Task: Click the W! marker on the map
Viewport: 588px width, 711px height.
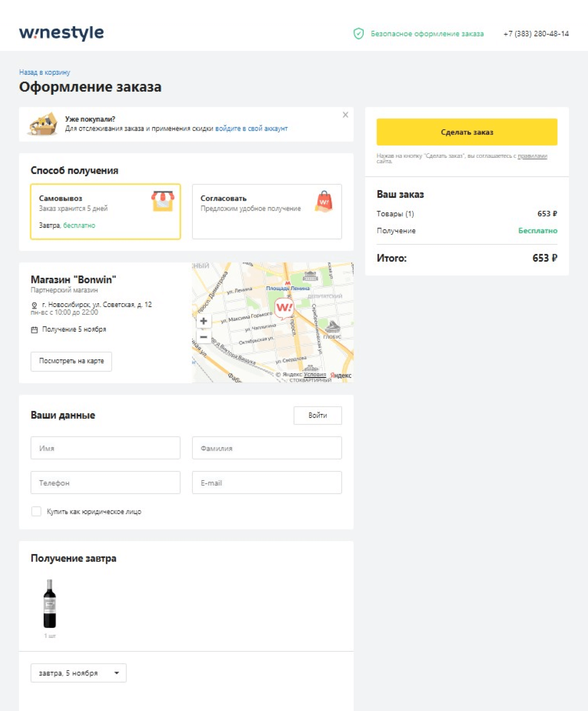Action: (x=285, y=307)
